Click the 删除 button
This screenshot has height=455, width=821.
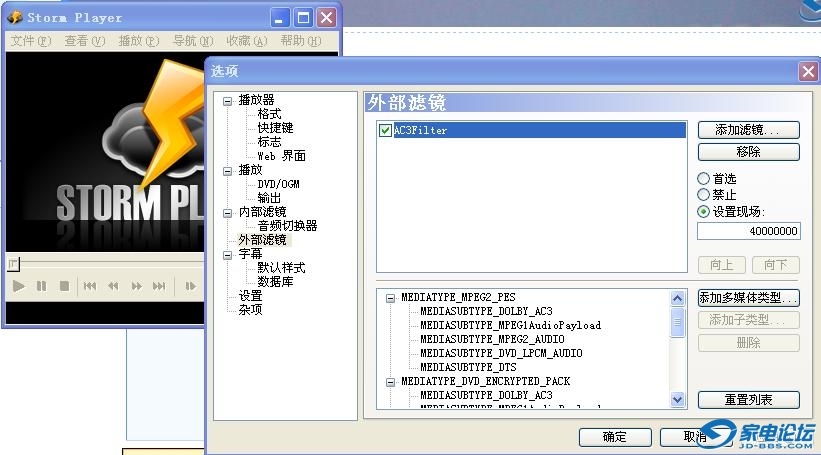749,343
